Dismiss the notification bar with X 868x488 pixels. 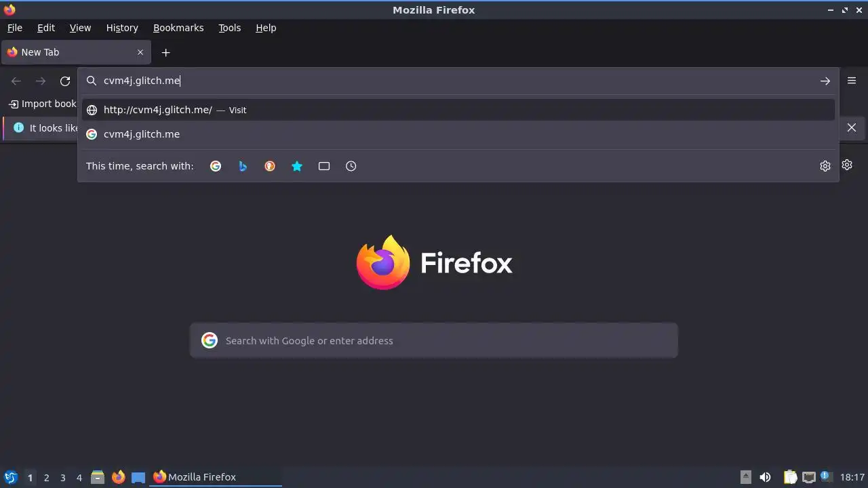(x=852, y=127)
